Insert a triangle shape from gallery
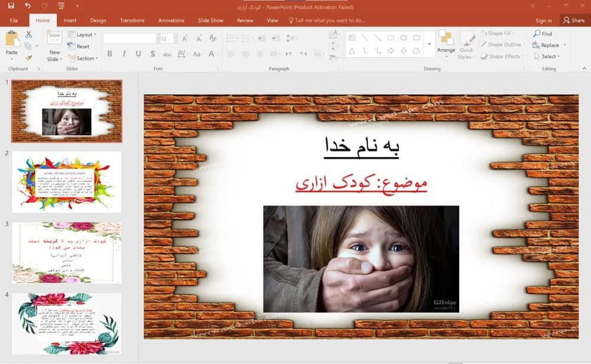This screenshot has width=591, height=364. click(352, 50)
